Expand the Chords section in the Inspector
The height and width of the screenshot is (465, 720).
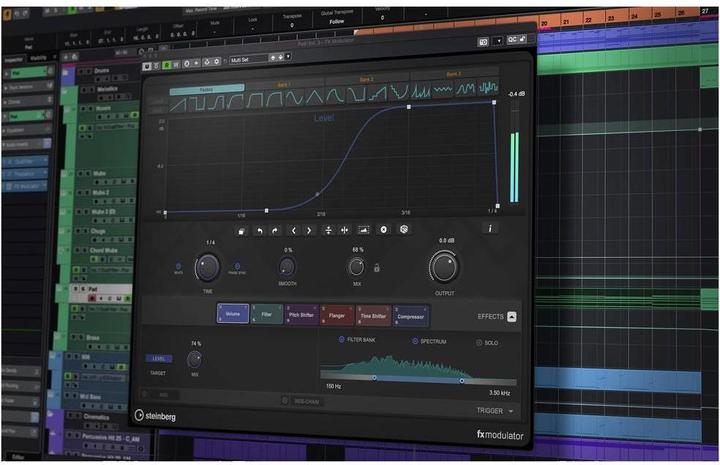coord(28,101)
